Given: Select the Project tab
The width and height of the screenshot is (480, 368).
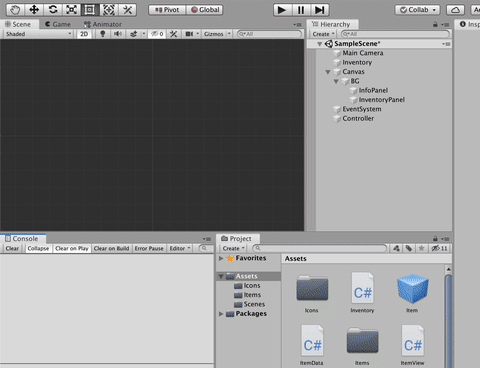Looking at the screenshot, I should coord(237,239).
